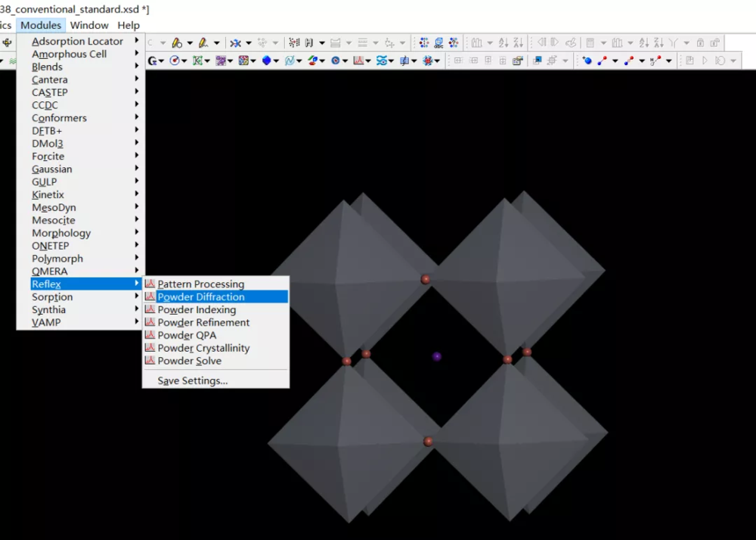756x540 pixels.
Task: Click Save Settings... in the submenu
Action: point(215,380)
